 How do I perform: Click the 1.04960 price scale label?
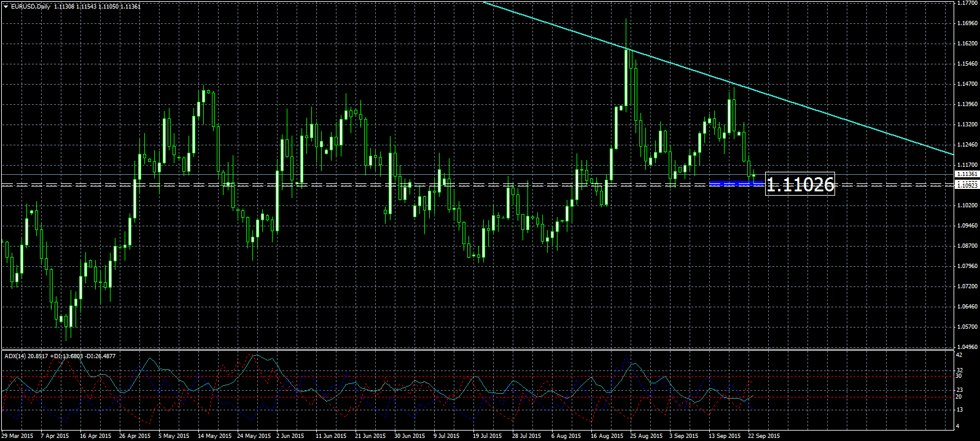(x=967, y=347)
